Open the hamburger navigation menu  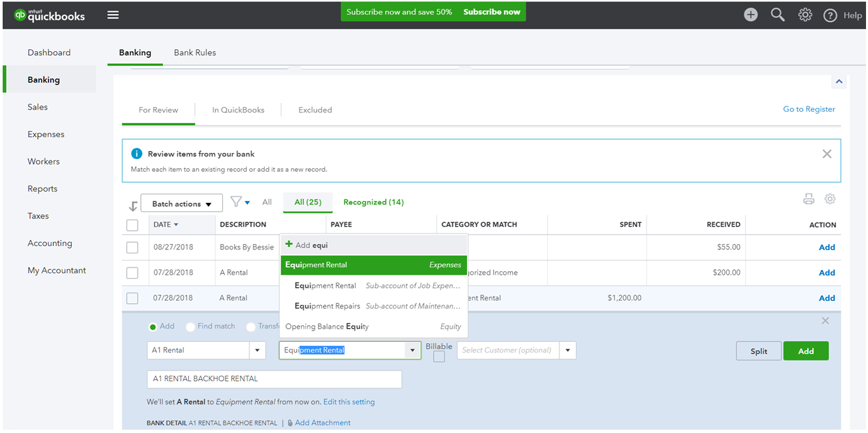pyautogui.click(x=113, y=15)
